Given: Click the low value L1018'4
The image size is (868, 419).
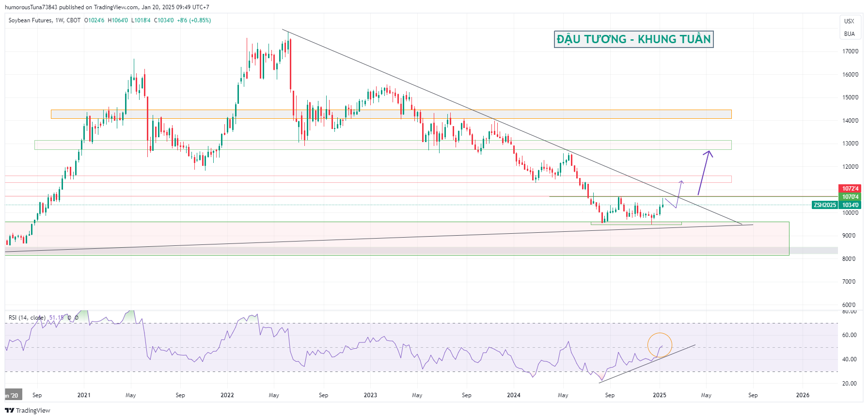Looking at the screenshot, I should pos(141,20).
